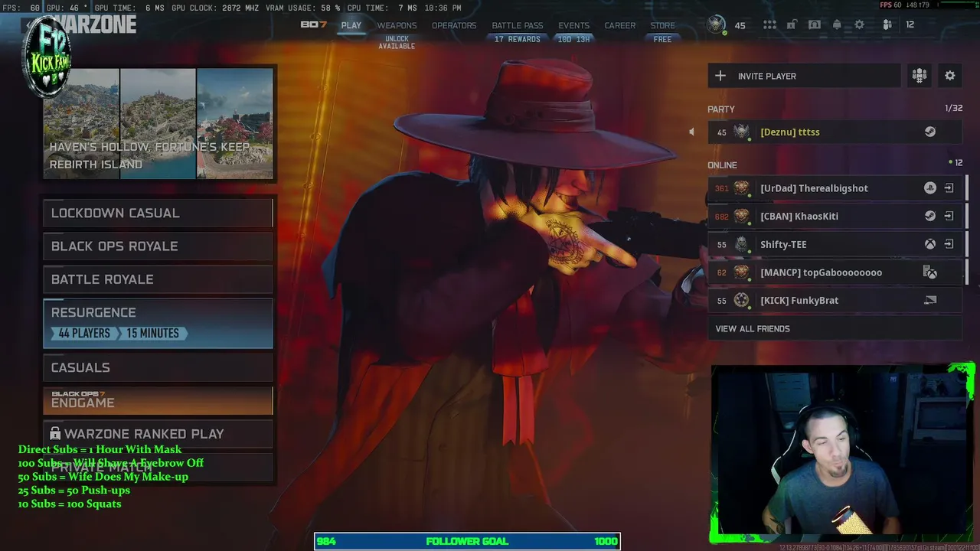Click the 10D 13H timer under Events

pyautogui.click(x=573, y=39)
